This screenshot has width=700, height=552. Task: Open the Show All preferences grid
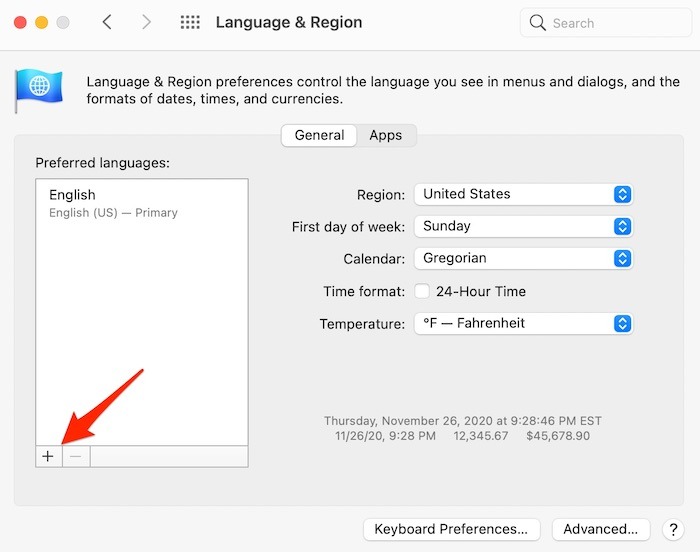point(190,22)
